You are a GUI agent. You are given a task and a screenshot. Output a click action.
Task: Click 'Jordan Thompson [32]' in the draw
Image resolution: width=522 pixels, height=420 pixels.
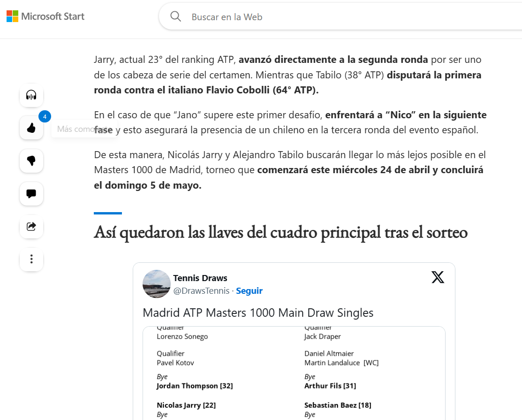coord(195,386)
